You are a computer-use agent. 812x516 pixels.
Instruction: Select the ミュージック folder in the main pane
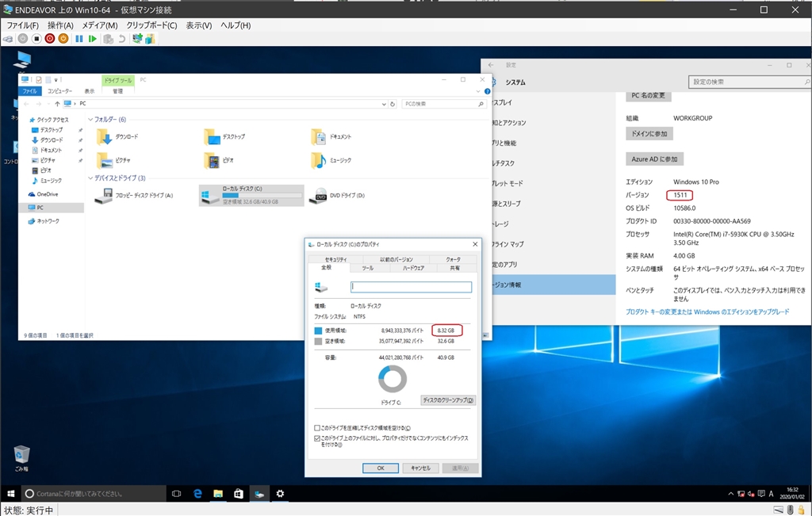[331, 160]
